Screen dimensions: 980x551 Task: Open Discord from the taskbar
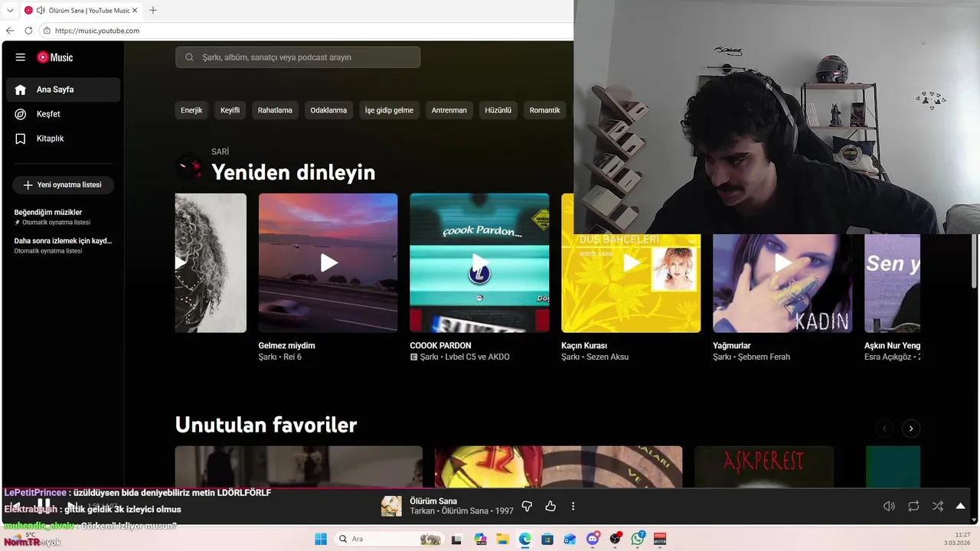point(593,539)
